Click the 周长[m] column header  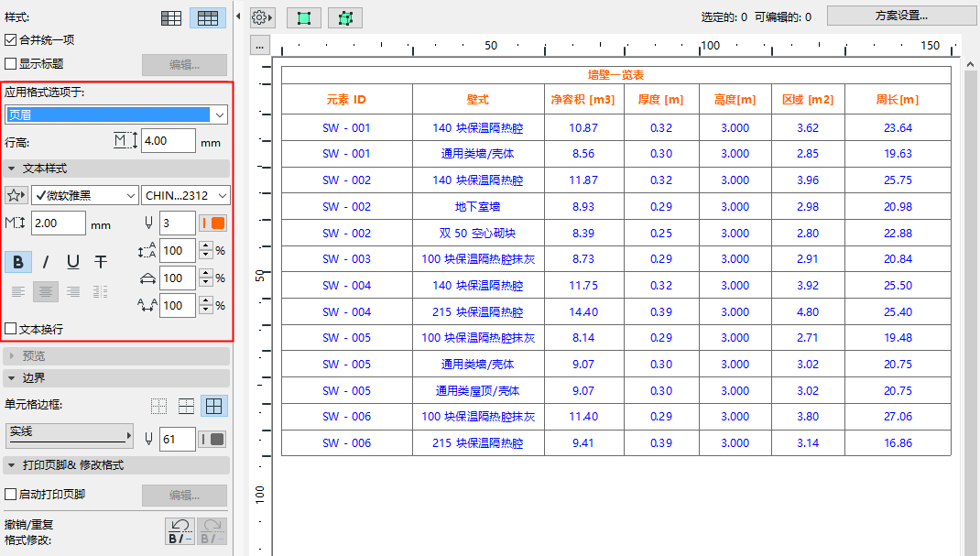(x=898, y=99)
